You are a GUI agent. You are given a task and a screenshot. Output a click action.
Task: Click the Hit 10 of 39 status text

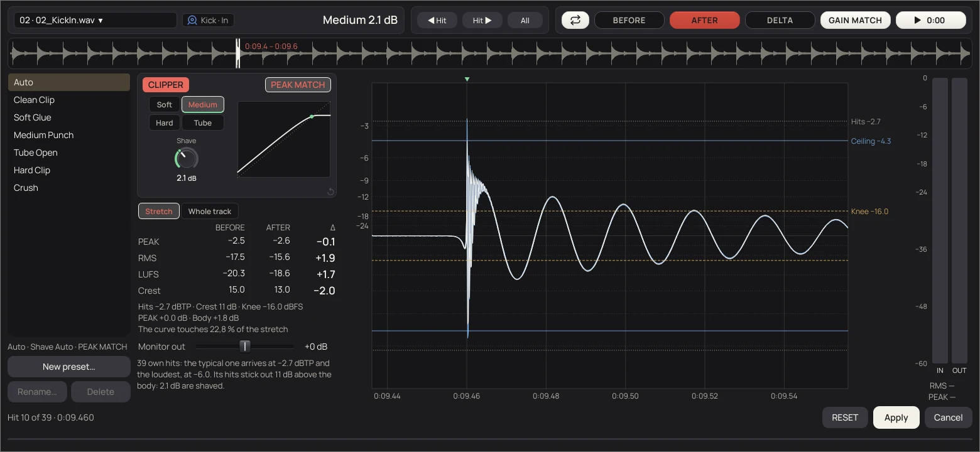(x=51, y=417)
